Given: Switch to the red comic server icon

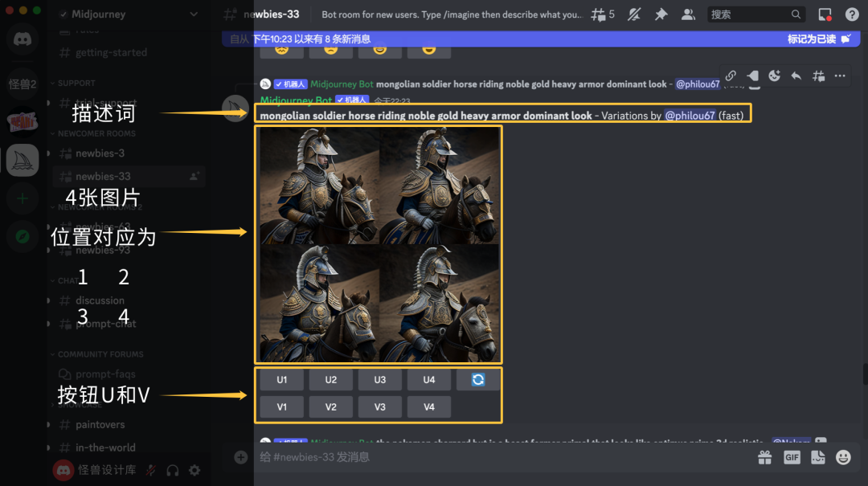Looking at the screenshot, I should [23, 122].
